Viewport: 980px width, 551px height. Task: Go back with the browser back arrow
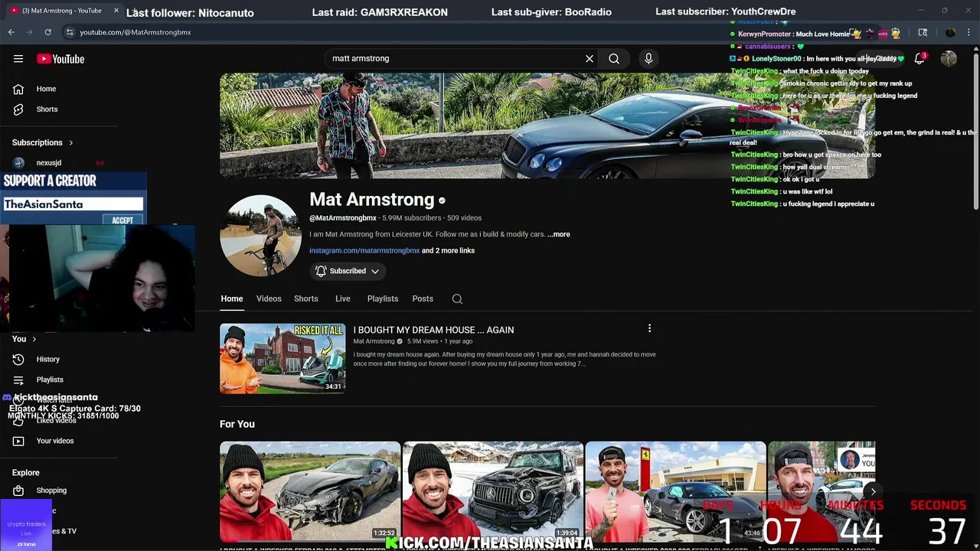[11, 32]
